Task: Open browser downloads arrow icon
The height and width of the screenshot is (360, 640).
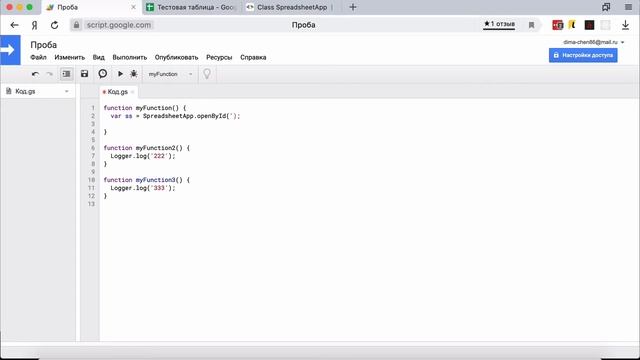Action: 625,25
